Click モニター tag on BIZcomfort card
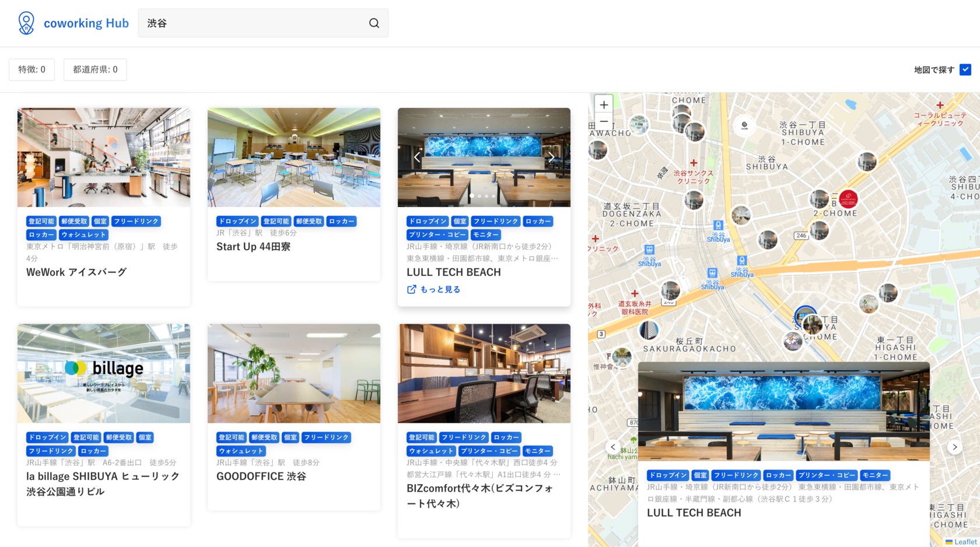Image resolution: width=980 pixels, height=547 pixels. click(x=538, y=451)
